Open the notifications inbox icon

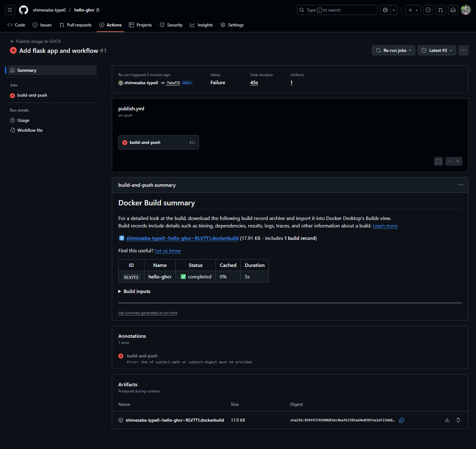(453, 10)
